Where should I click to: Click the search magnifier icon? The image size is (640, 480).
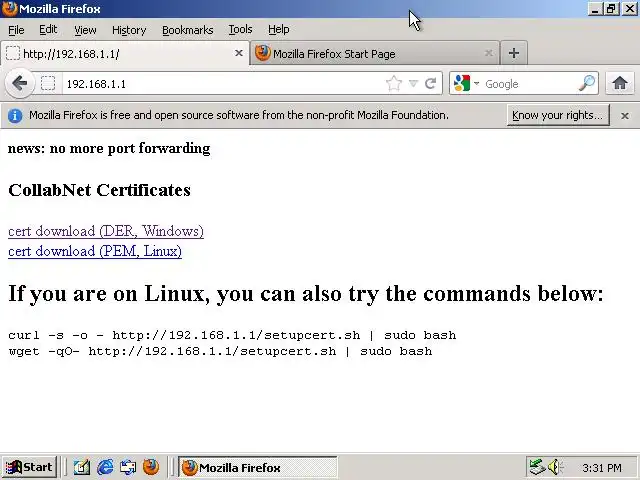coord(587,83)
